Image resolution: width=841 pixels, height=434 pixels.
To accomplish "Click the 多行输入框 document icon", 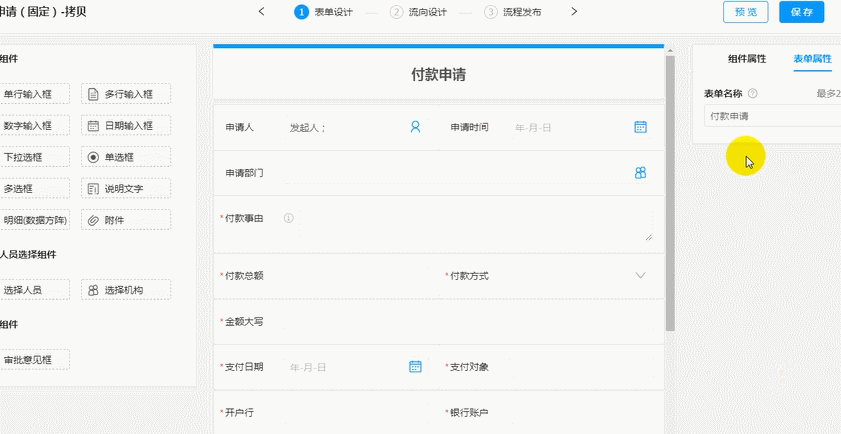I will 93,94.
